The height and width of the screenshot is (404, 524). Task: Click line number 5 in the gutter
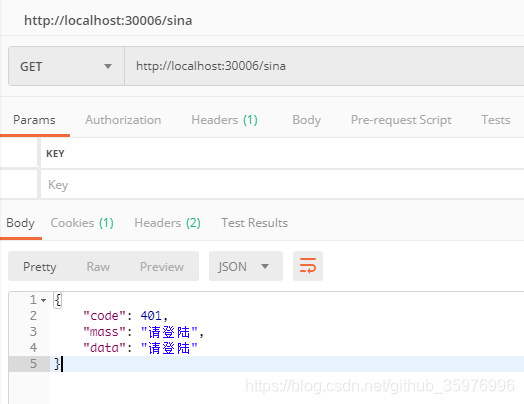(x=33, y=364)
